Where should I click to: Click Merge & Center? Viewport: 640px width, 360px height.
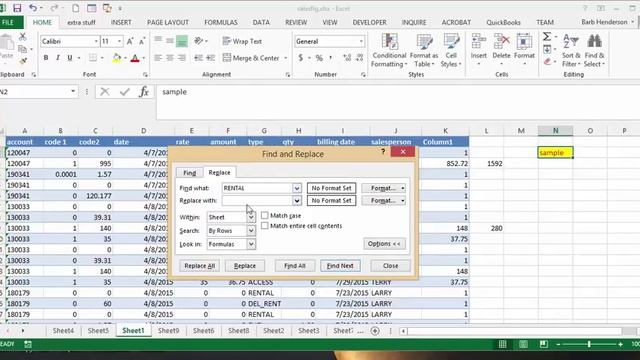coord(251,58)
